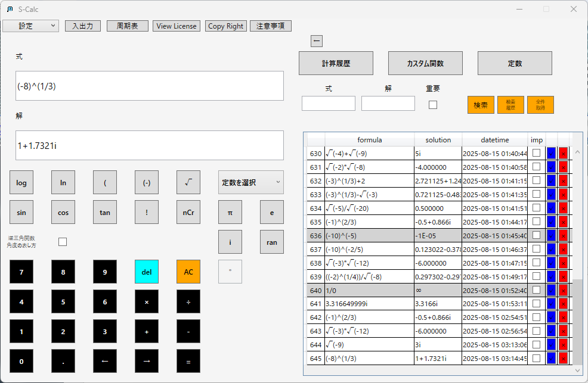Click the history table scrollbar down arrow
The image size is (588, 383).
pos(577,370)
